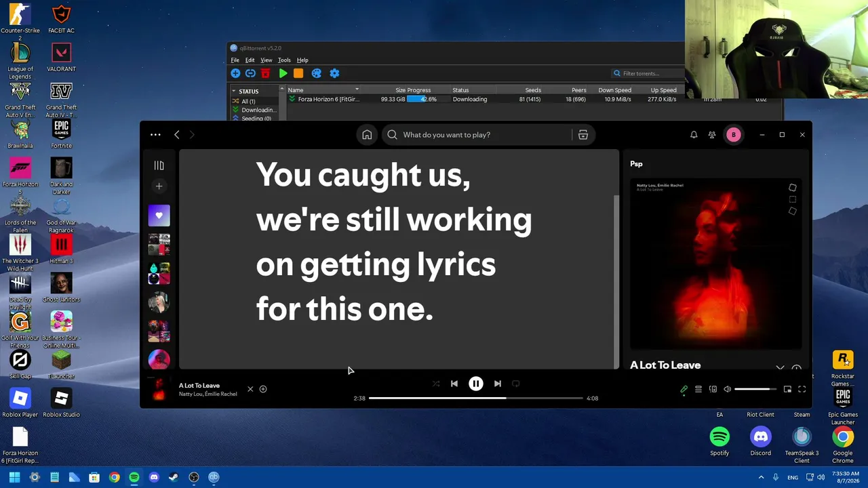Select the Rockstar Games desktop shortcut

pos(843,369)
